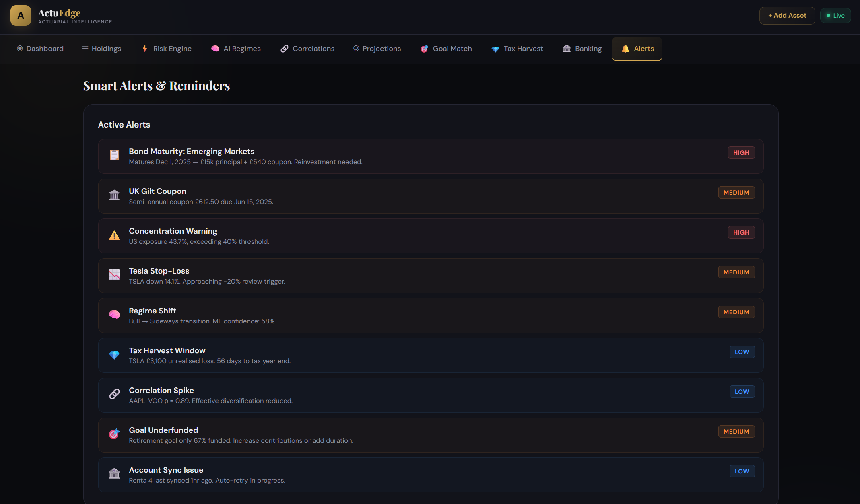Image resolution: width=860 pixels, height=504 pixels.
Task: Click the Regime Shift brain icon
Action: (x=114, y=315)
